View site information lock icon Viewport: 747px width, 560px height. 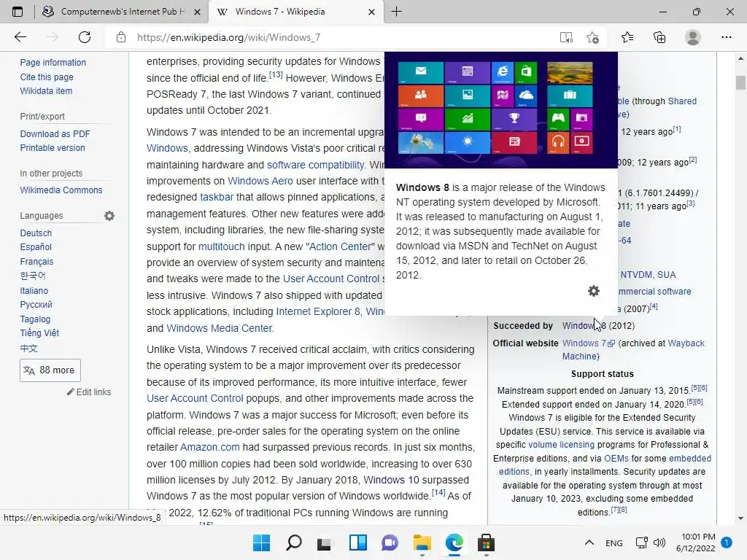[x=121, y=37]
